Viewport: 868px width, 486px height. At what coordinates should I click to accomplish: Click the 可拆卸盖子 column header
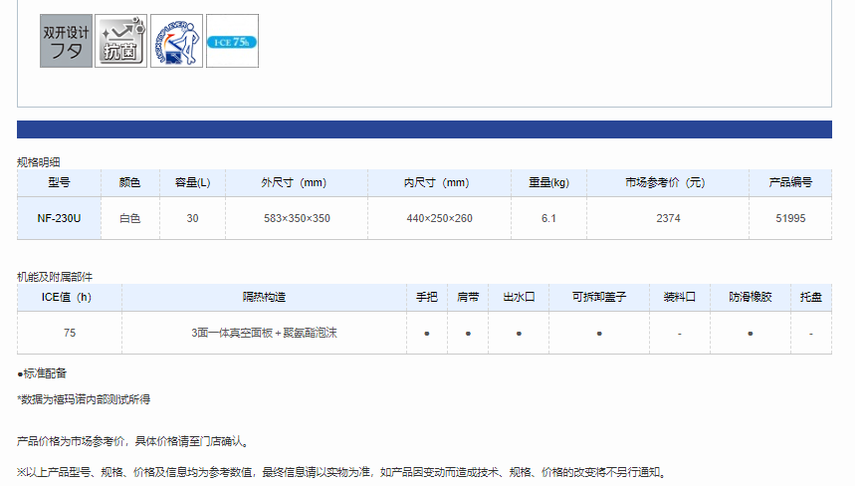pyautogui.click(x=599, y=297)
